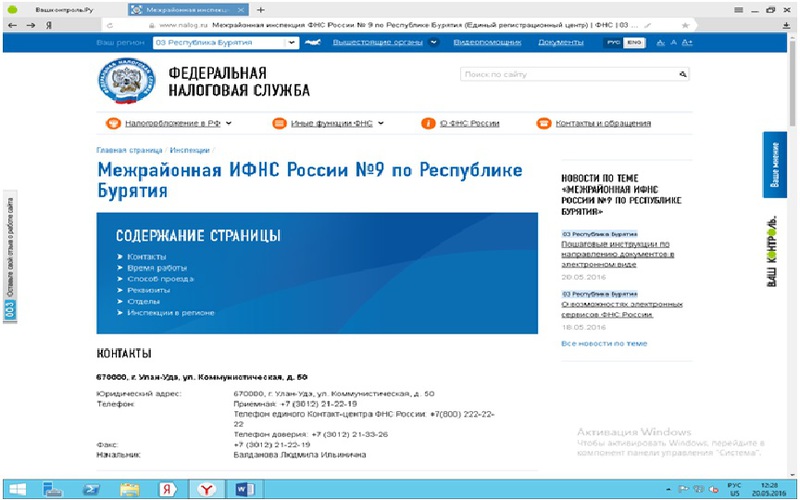The image size is (800, 500).
Task: Switch to the Вашконтроль.Ру browser tab
Action: pos(65,10)
